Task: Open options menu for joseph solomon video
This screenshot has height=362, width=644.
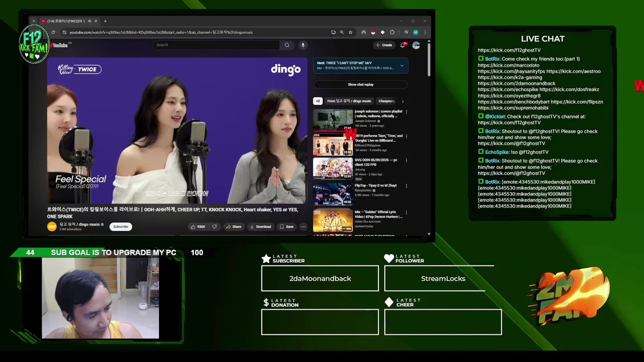Action: pos(407,112)
